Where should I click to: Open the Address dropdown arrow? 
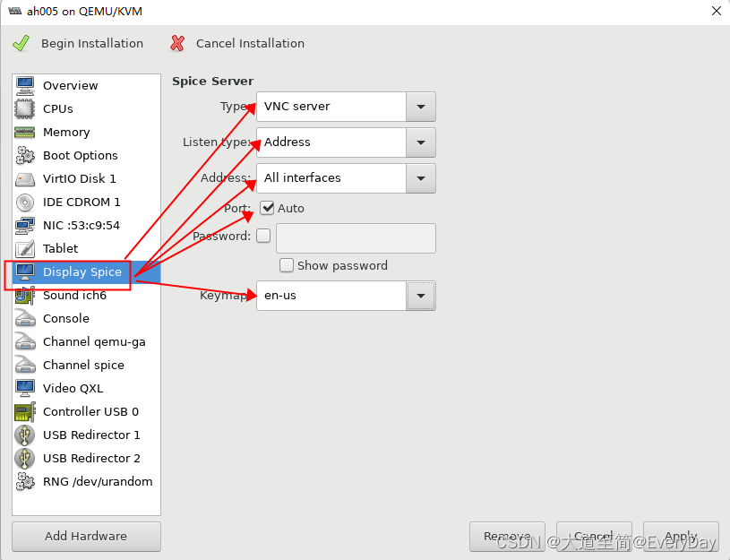coord(421,178)
